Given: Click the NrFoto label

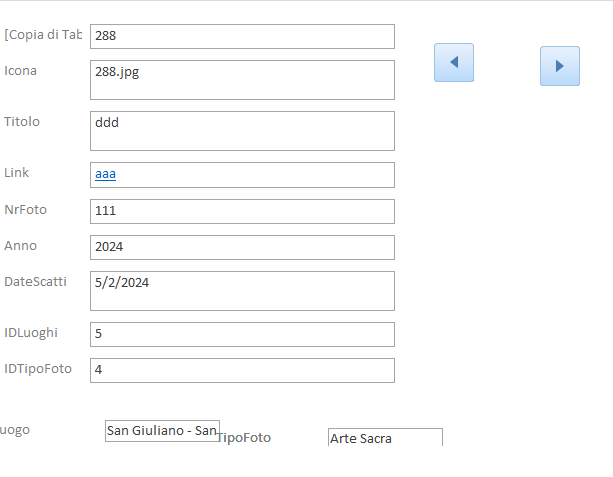Looking at the screenshot, I should pos(25,210).
